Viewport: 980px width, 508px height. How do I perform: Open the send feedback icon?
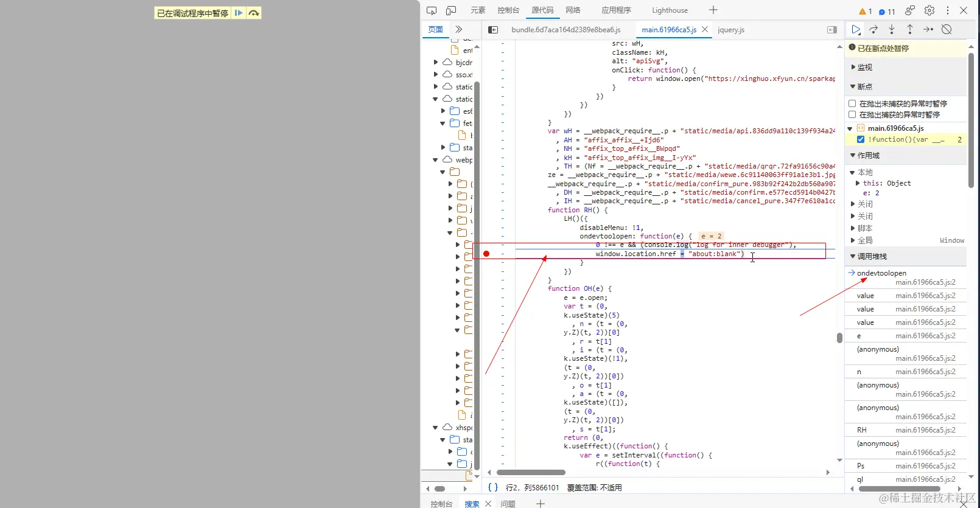[x=910, y=10]
